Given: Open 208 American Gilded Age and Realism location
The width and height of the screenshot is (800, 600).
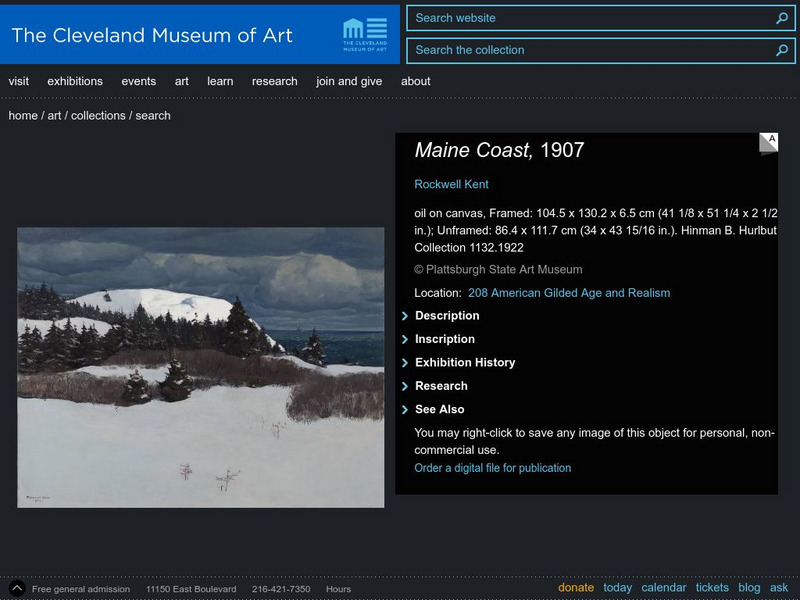Looking at the screenshot, I should pyautogui.click(x=568, y=293).
